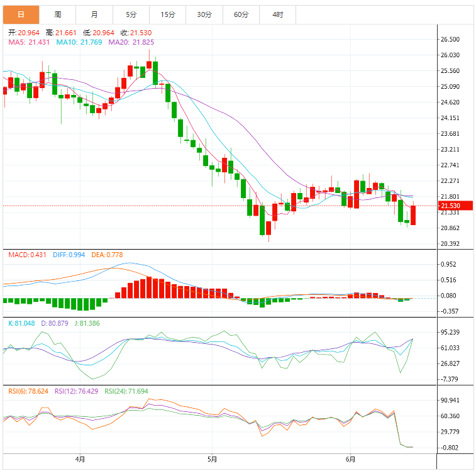Viewport: 476px width, 476px height.
Task: Click the J:81.386 value
Action: click(87, 323)
